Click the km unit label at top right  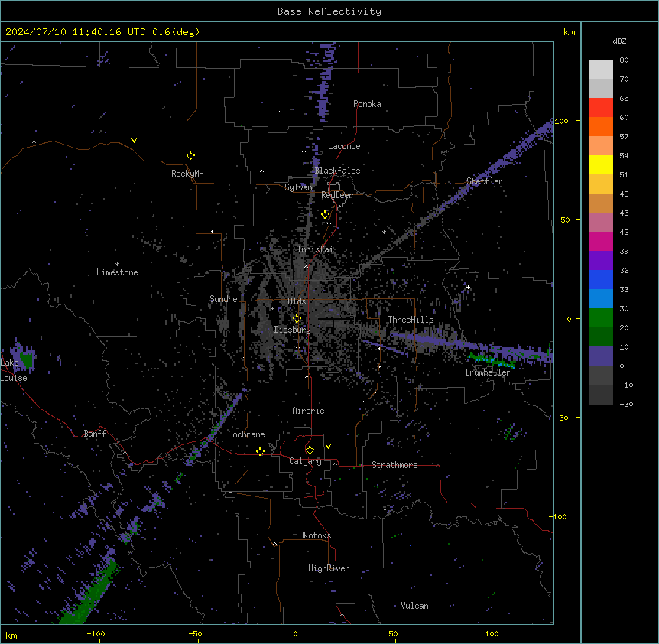click(569, 32)
